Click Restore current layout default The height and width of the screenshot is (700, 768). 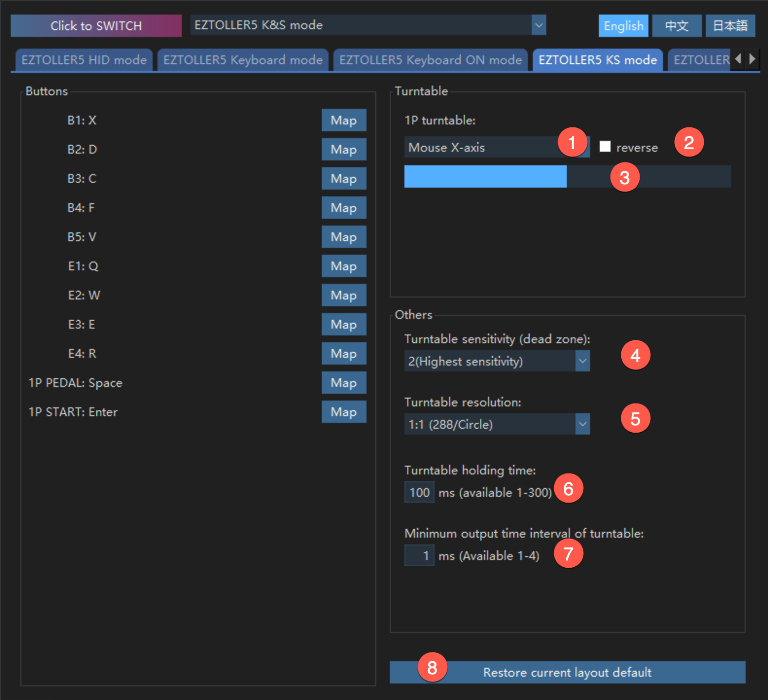pos(567,672)
